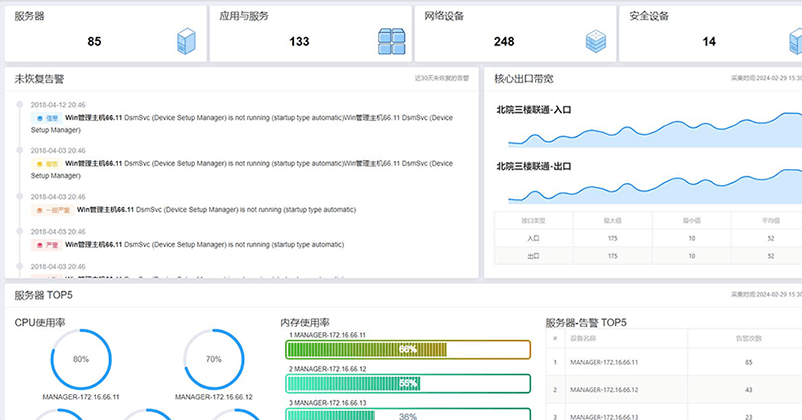The height and width of the screenshot is (420, 802).
Task: Click the 告警次数 column header
Action: (x=734, y=338)
